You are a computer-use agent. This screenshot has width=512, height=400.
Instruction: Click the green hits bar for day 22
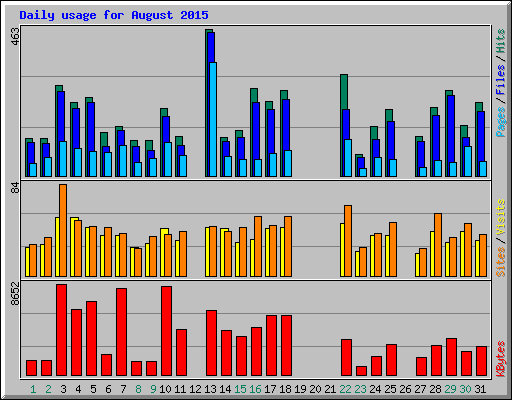(344, 92)
